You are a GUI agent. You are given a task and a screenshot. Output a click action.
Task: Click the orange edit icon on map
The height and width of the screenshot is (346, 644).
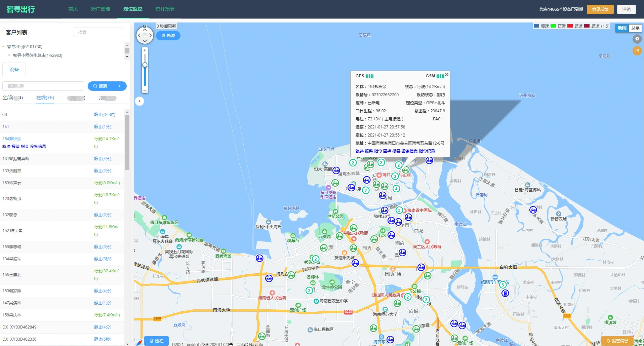coord(637,51)
